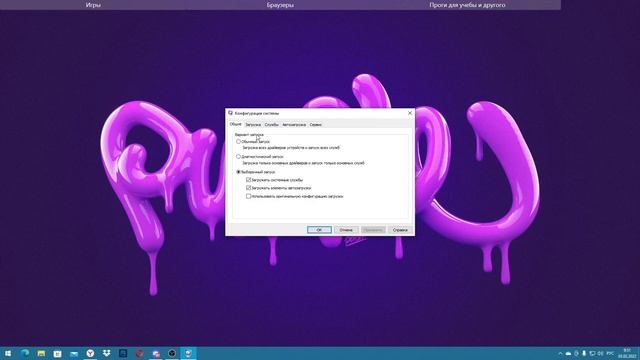Screen dimensions: 640x360
Task: Uncheck Загружать системные службы checkbox
Action: (x=249, y=180)
